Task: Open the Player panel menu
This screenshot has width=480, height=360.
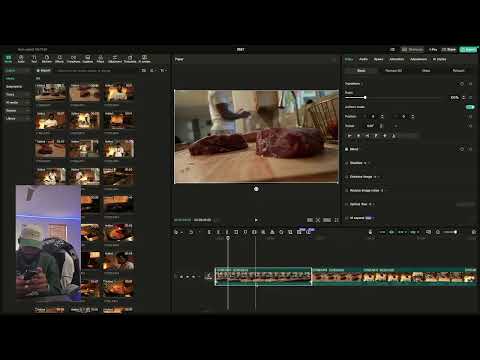Action: click(334, 59)
